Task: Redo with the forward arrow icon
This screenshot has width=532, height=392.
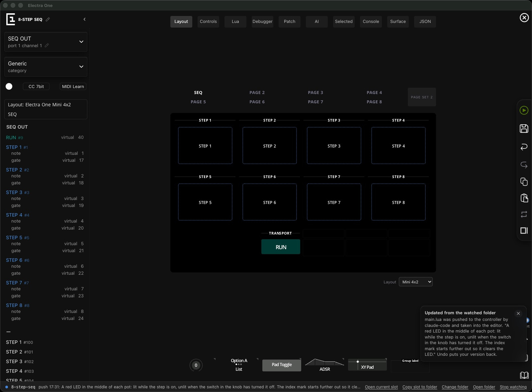Action: [x=524, y=165]
